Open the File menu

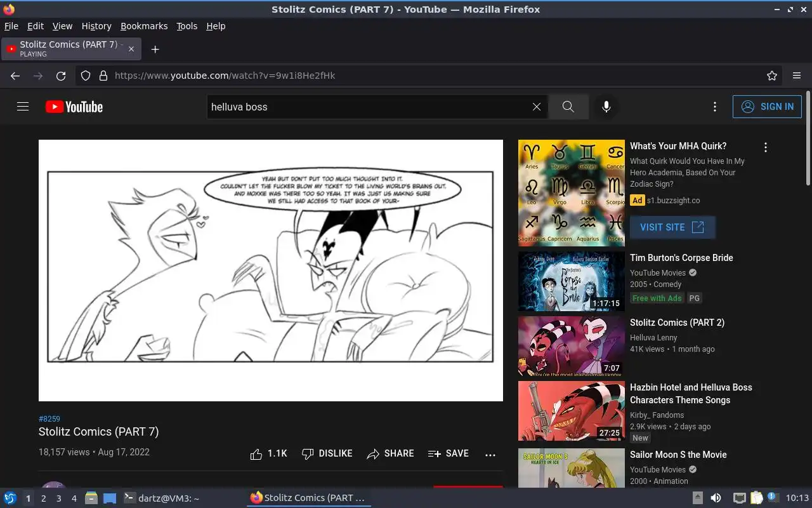[11, 26]
